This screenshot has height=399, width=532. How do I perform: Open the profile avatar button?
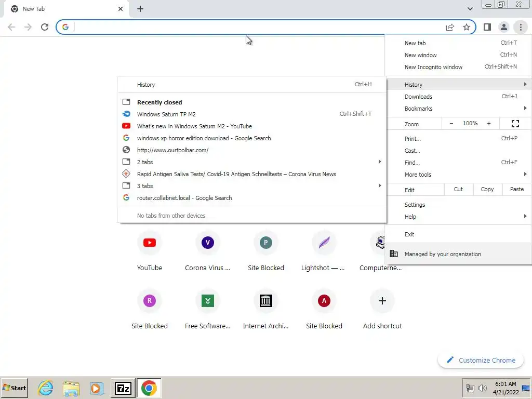(x=504, y=27)
